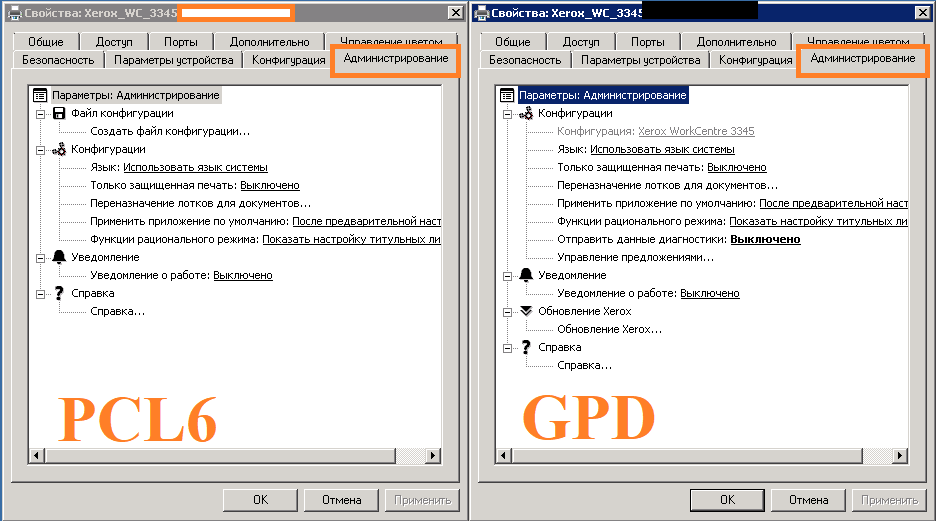This screenshot has width=936, height=521.
Task: Click OK button in PCL6 window
Action: coord(260,500)
